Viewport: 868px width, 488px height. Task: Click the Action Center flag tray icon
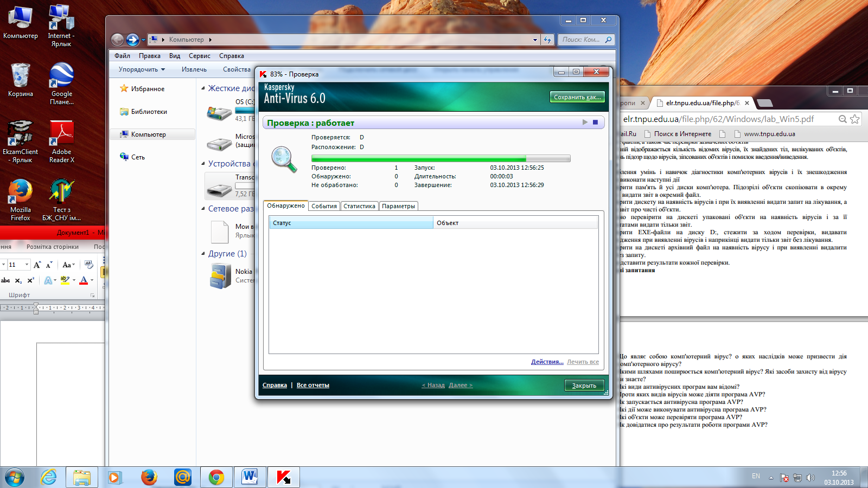(x=784, y=478)
